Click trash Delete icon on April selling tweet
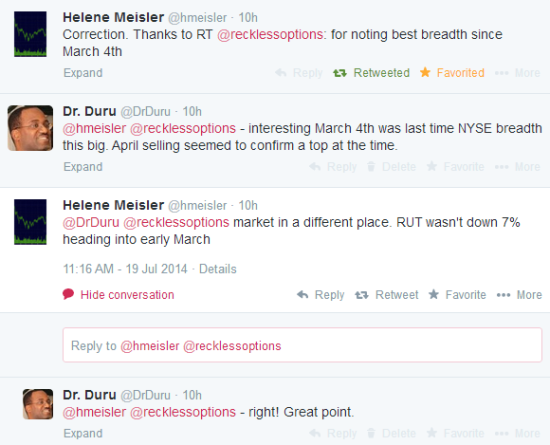 coord(371,166)
